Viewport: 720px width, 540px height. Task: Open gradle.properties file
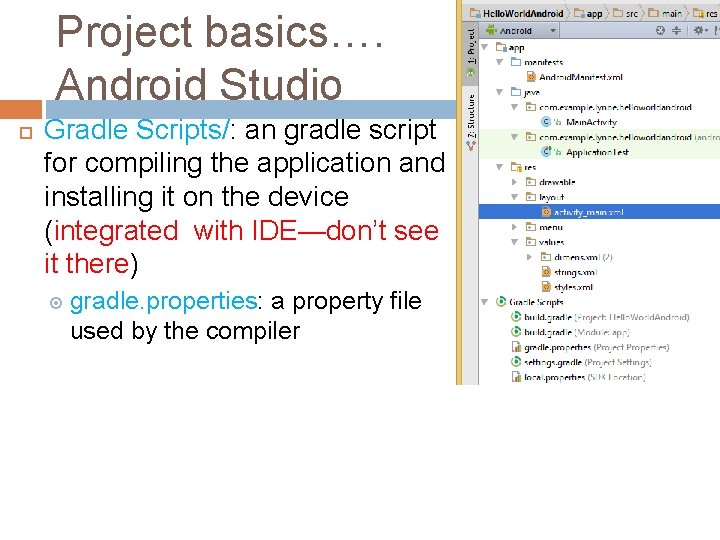click(x=596, y=347)
